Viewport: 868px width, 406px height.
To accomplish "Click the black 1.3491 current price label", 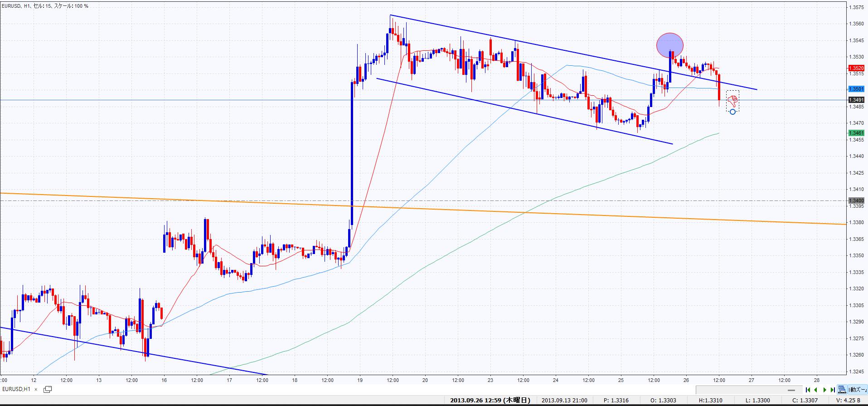I will (x=856, y=100).
